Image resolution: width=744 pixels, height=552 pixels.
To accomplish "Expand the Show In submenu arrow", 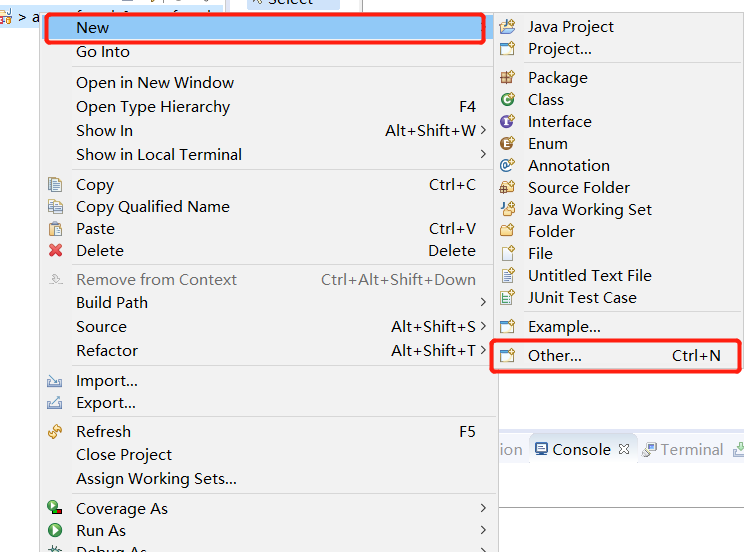I will [483, 131].
